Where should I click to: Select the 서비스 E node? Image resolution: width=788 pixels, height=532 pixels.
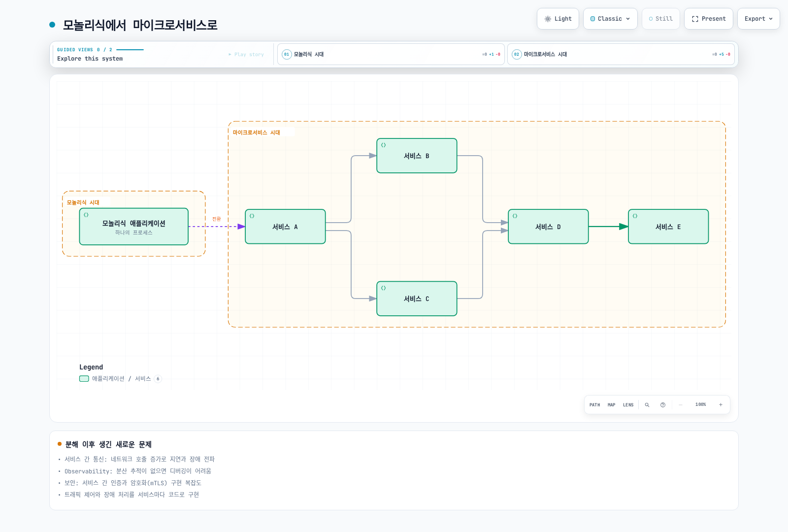(668, 227)
